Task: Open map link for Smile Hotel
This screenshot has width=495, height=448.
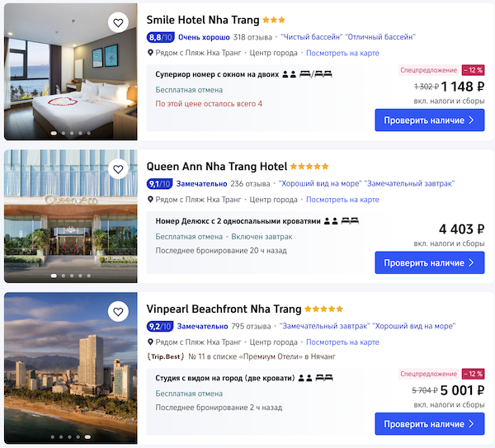Action: tap(342, 53)
